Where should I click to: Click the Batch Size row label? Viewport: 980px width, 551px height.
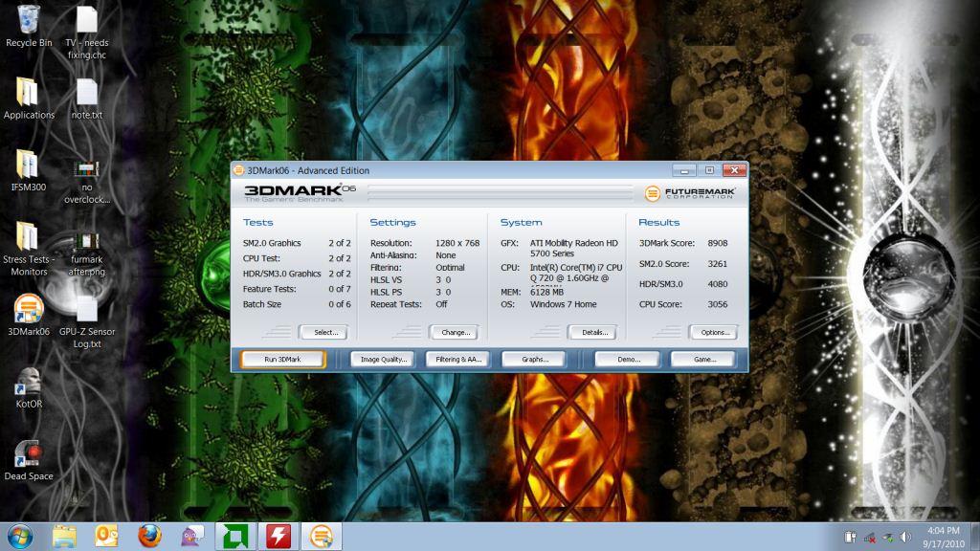tap(262, 304)
